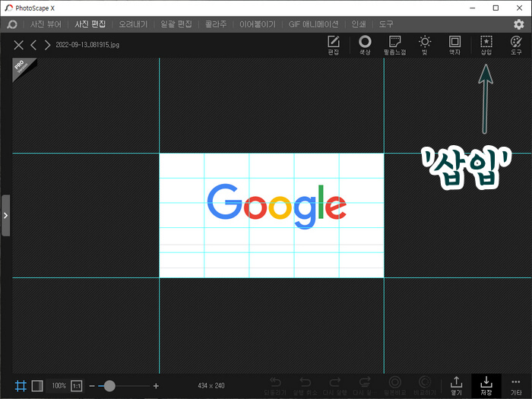532x399 pixels.
Task: Open the 기타 more options menu
Action: pos(516,386)
